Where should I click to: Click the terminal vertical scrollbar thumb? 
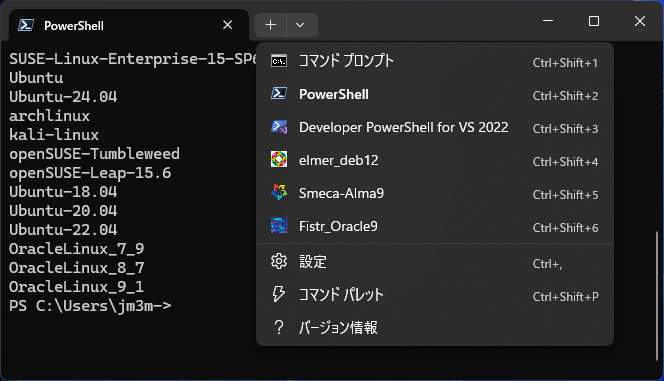coord(657,295)
